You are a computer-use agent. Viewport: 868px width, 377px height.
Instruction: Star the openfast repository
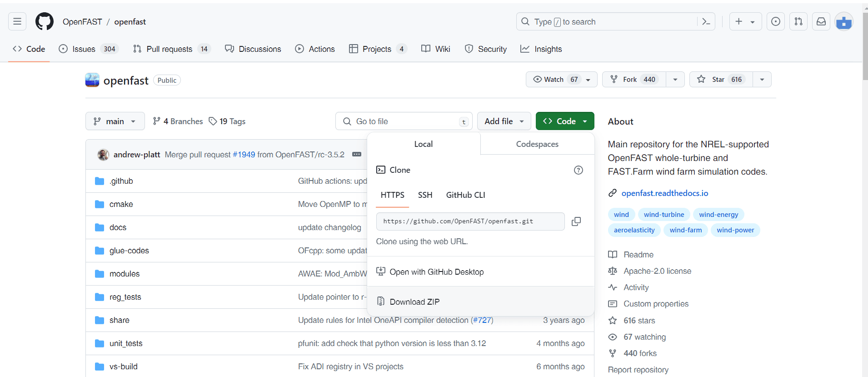coord(721,79)
